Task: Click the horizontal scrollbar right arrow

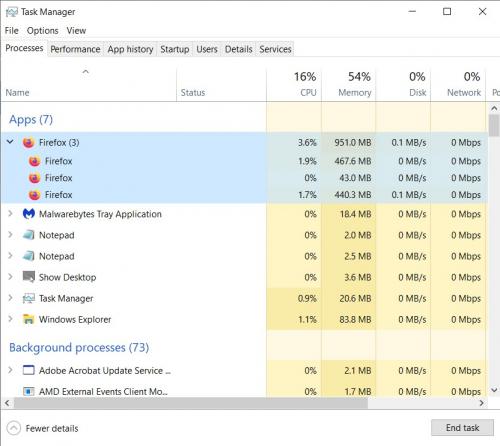Action: point(481,403)
